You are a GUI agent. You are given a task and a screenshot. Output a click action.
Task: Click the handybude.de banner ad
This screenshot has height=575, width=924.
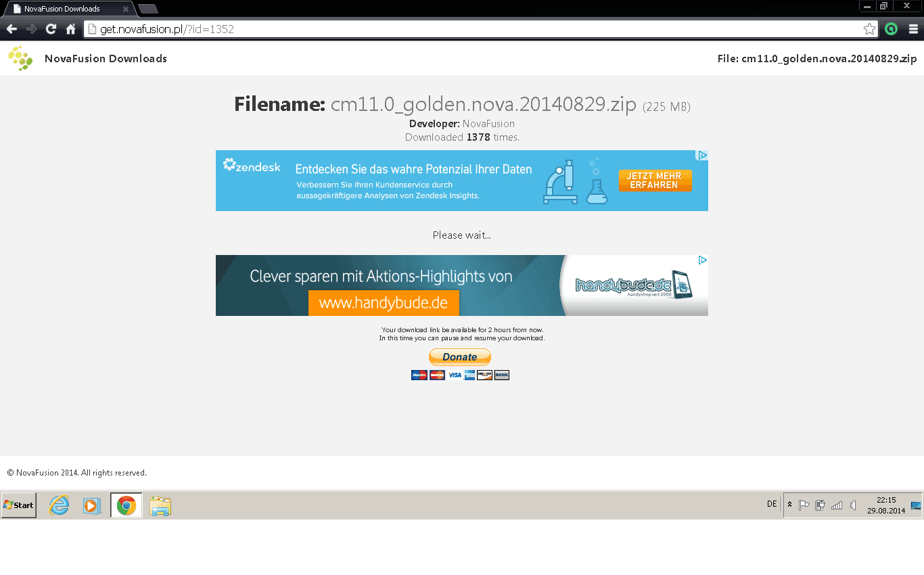coord(462,285)
